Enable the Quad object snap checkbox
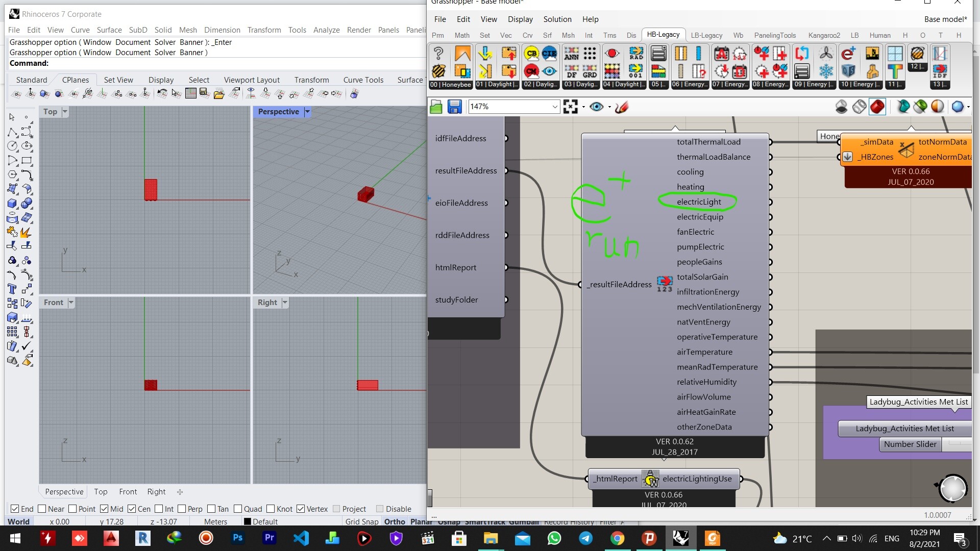This screenshot has height=551, width=980. click(238, 509)
